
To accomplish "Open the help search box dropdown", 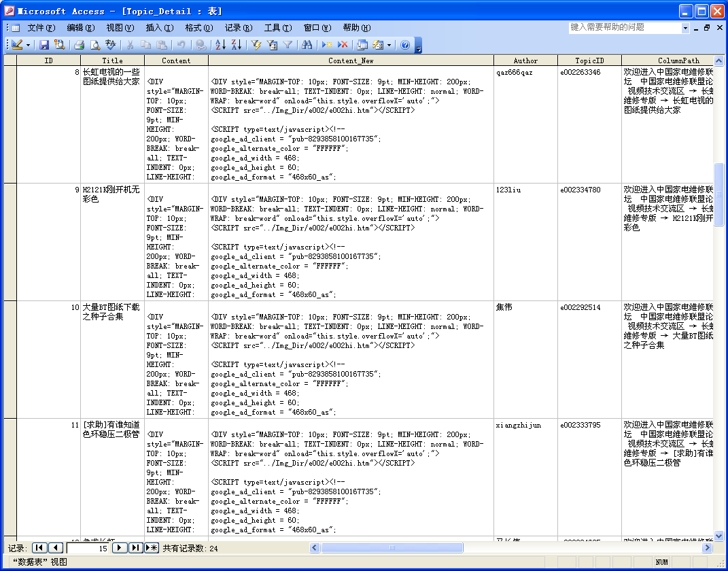I will click(x=685, y=28).
